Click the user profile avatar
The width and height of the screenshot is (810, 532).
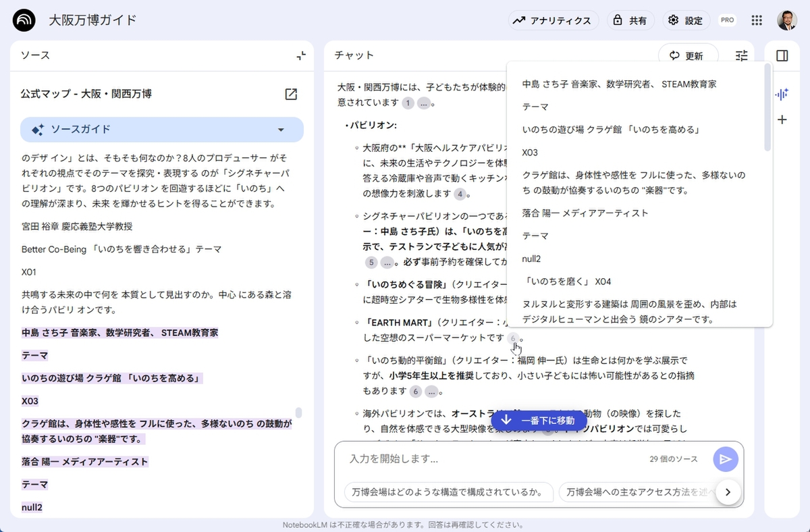786,20
